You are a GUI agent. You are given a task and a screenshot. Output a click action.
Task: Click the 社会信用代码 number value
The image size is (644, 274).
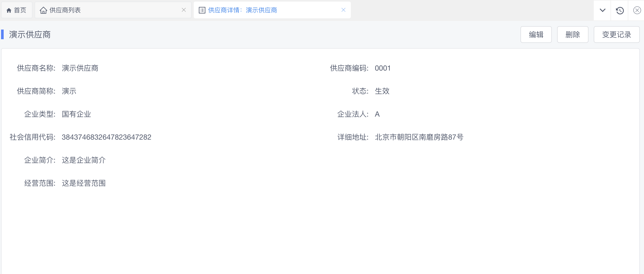point(106,137)
